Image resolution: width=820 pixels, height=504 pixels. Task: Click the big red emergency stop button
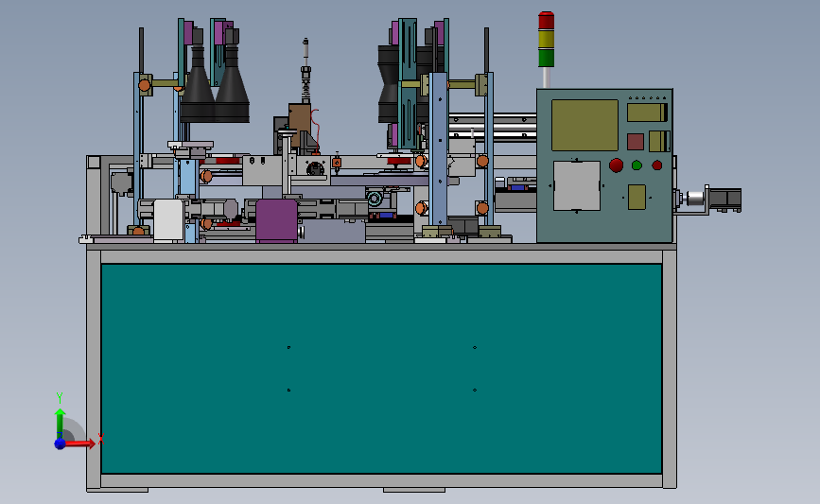[616, 165]
